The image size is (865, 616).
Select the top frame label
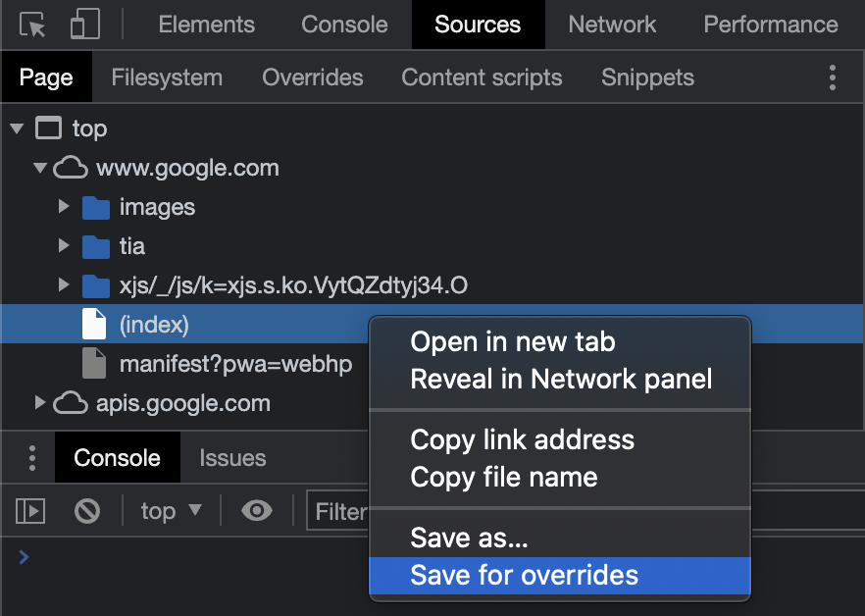89,129
